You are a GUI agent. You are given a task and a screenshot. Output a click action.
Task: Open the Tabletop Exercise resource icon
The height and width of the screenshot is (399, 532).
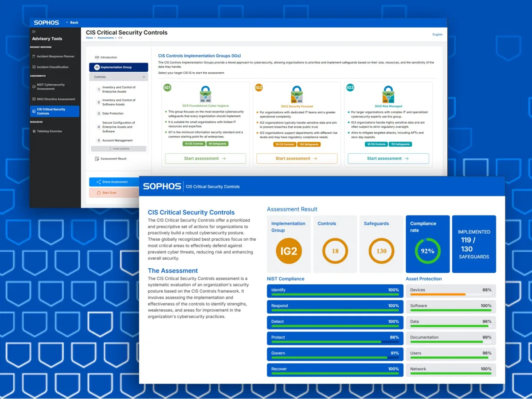click(34, 131)
